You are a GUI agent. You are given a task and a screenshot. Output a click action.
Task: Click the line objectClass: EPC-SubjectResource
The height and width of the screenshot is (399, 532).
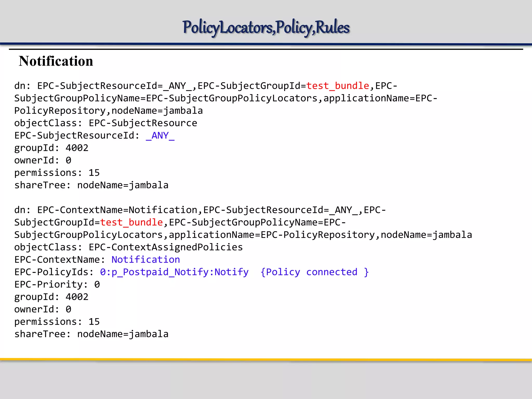[x=106, y=123]
